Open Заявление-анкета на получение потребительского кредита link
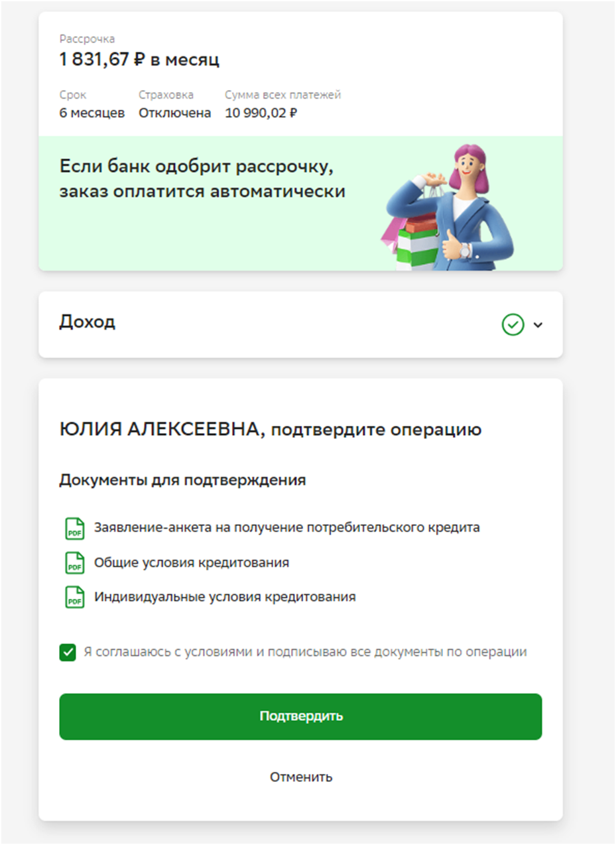The width and height of the screenshot is (616, 845). 287,528
